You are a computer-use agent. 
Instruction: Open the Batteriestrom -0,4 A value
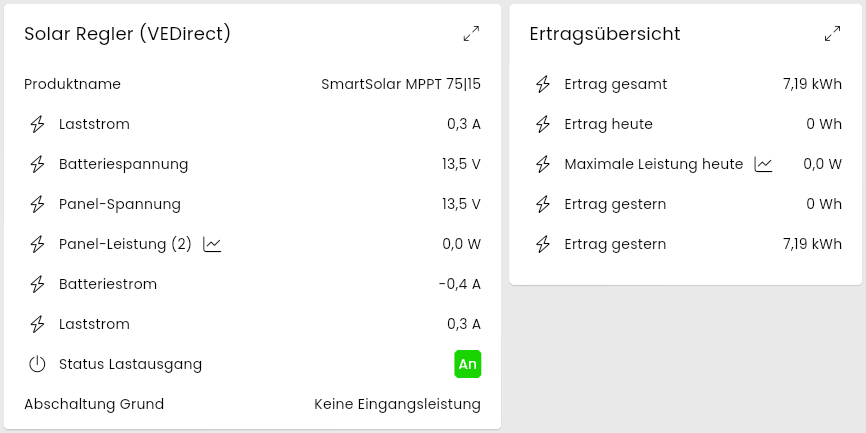tap(459, 284)
